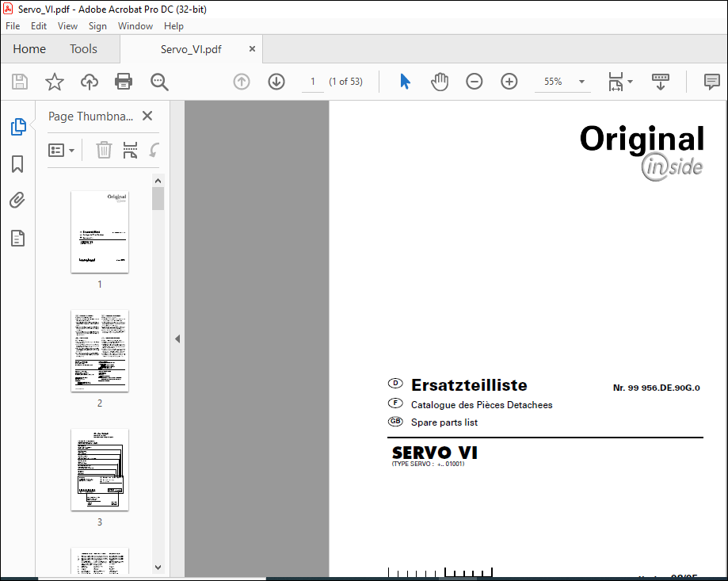Viewport: 728px width, 581px height.
Task: Add file to starred with star icon
Action: pyautogui.click(x=55, y=82)
